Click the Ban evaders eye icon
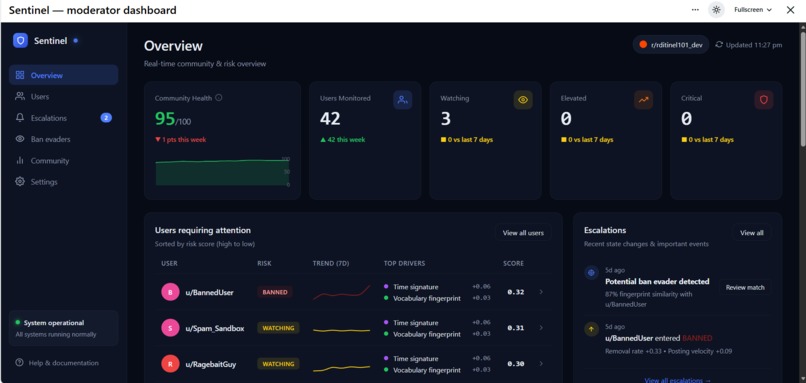This screenshot has width=806, height=383. [20, 139]
